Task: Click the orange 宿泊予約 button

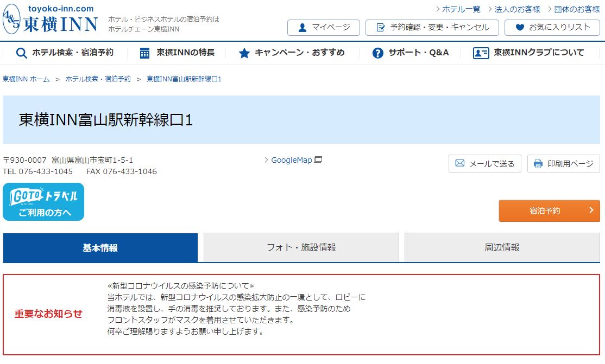Action: 549,210
